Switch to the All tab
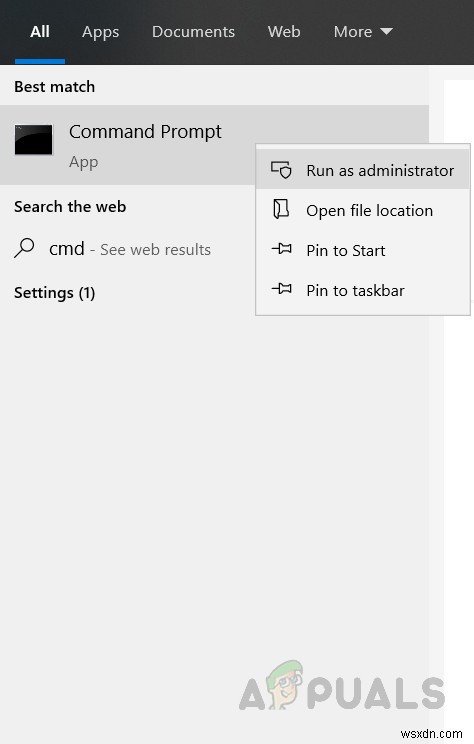This screenshot has height=744, width=474. click(x=40, y=32)
